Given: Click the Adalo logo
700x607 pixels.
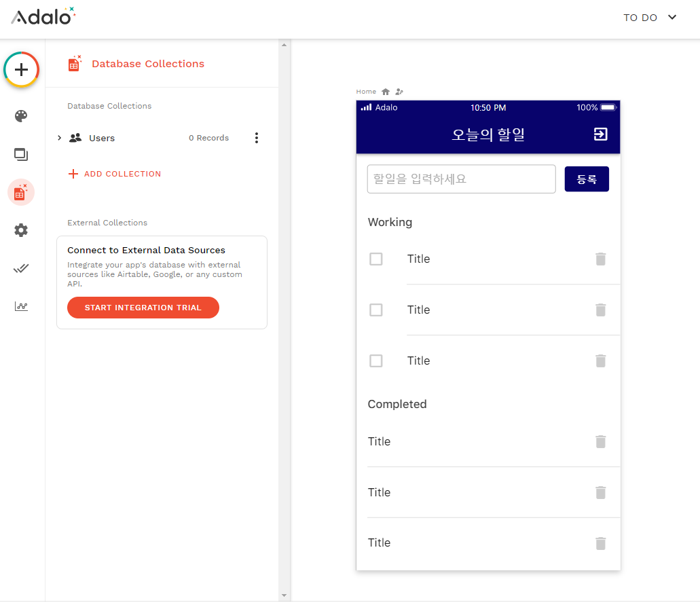Looking at the screenshot, I should point(43,16).
